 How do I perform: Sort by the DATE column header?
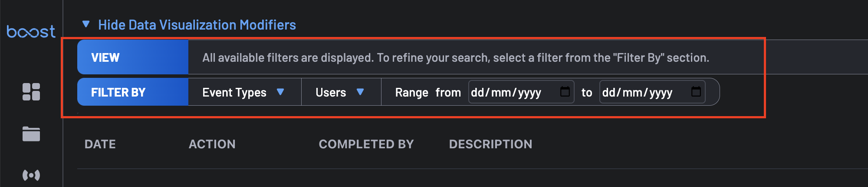(100, 144)
